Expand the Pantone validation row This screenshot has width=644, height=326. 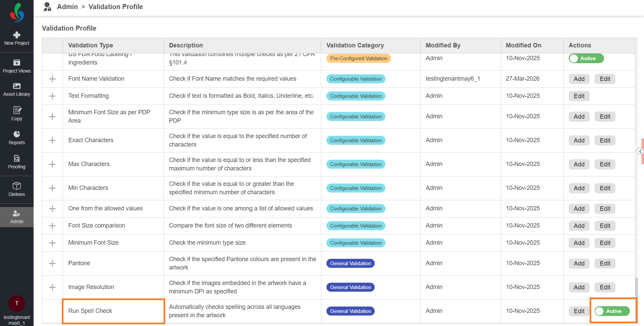(x=52, y=263)
